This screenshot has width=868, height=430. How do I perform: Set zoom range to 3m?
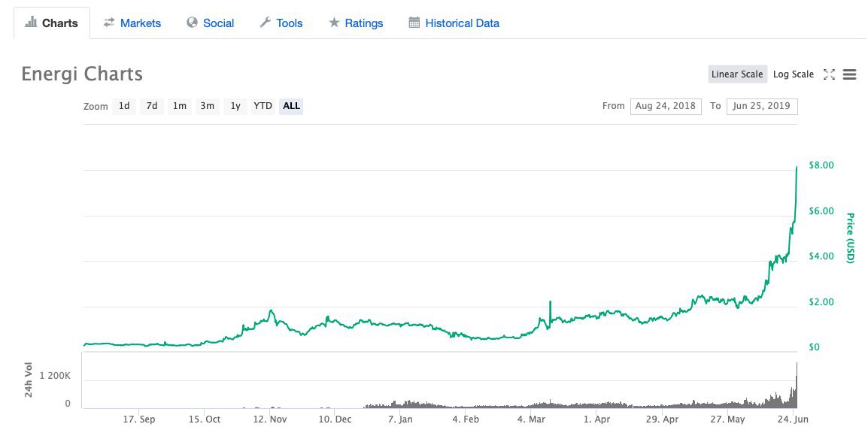click(207, 106)
